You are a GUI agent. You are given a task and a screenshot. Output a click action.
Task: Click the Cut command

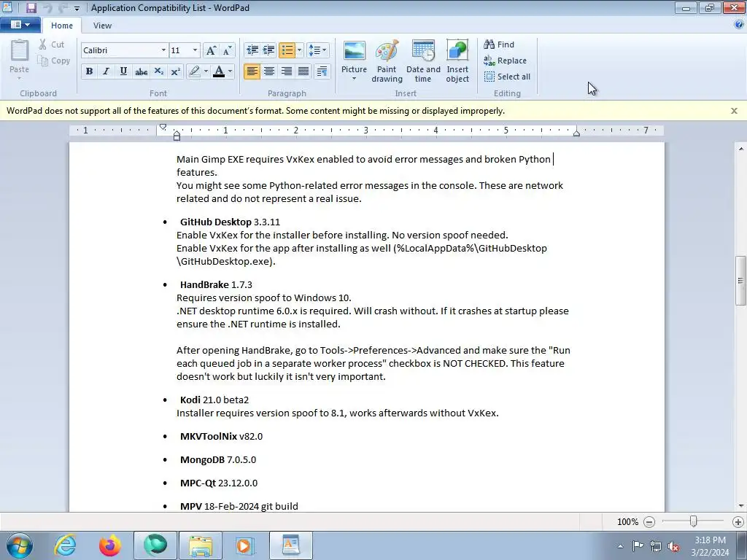52,44
